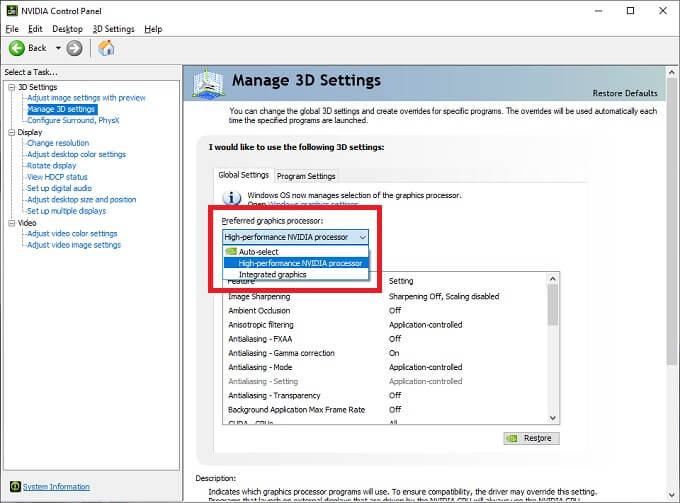Open the Back button history arrow

pyautogui.click(x=58, y=48)
